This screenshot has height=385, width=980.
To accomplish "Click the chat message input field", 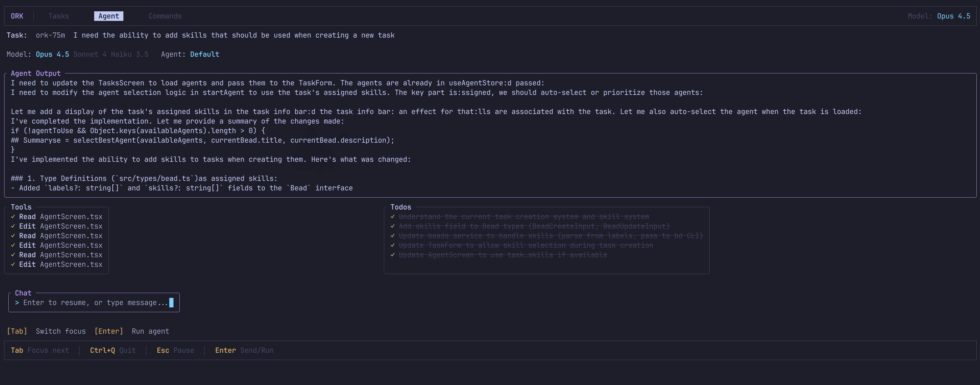I will pos(95,302).
